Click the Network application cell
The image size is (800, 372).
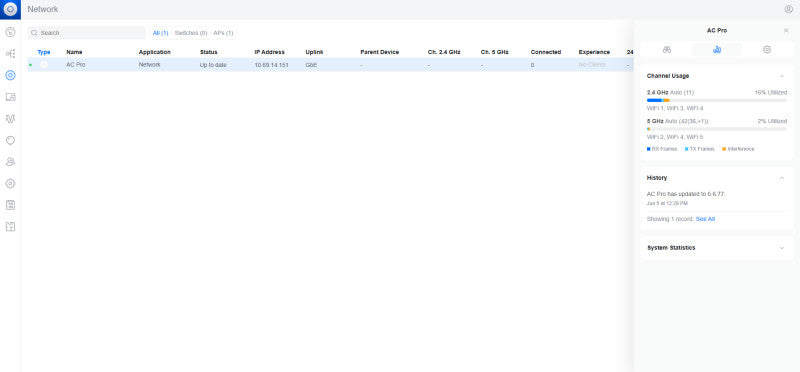click(x=149, y=65)
